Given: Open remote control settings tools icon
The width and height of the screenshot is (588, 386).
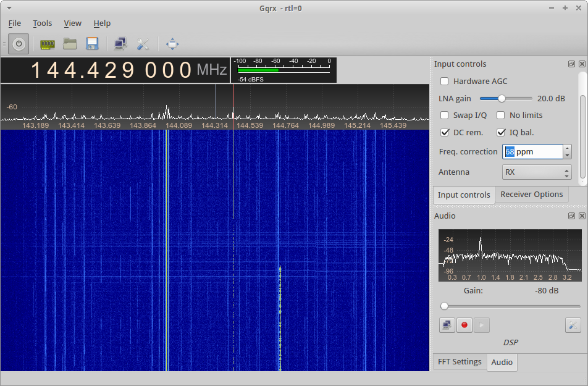Looking at the screenshot, I should click(143, 44).
